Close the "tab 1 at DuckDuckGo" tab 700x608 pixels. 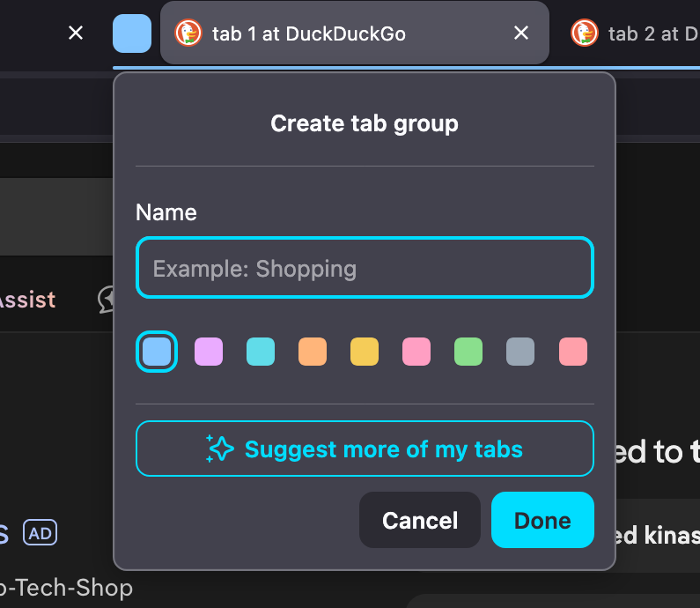(x=521, y=33)
